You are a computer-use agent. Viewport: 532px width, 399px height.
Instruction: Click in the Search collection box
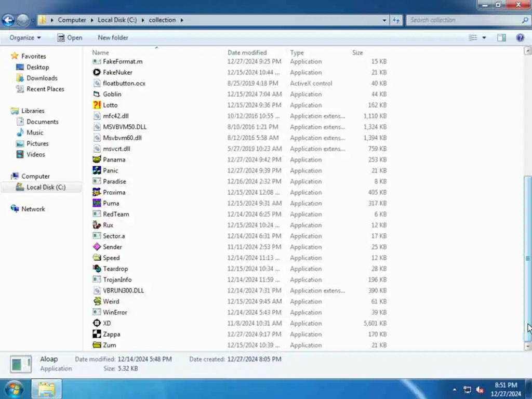[x=468, y=20]
